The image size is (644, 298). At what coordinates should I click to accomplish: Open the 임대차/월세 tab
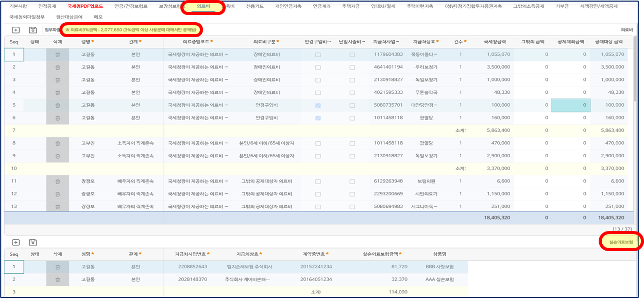(x=384, y=6)
